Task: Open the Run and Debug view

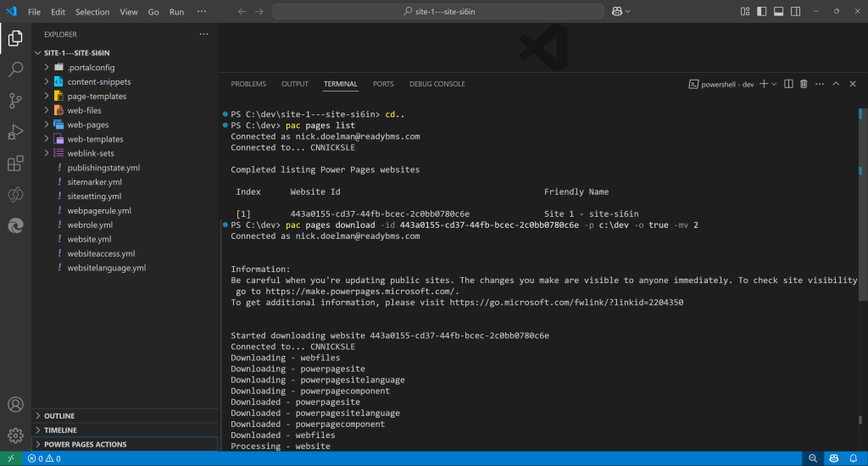Action: pos(15,132)
